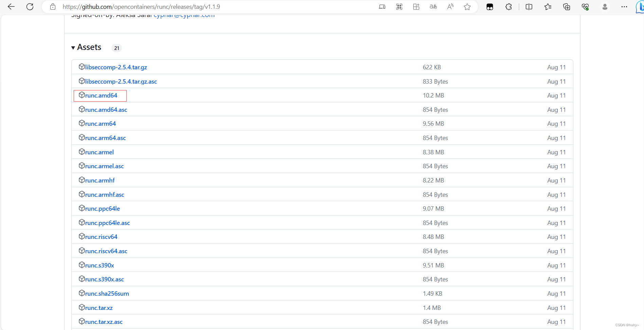Reload the current page
644x330 pixels.
pos(30,7)
